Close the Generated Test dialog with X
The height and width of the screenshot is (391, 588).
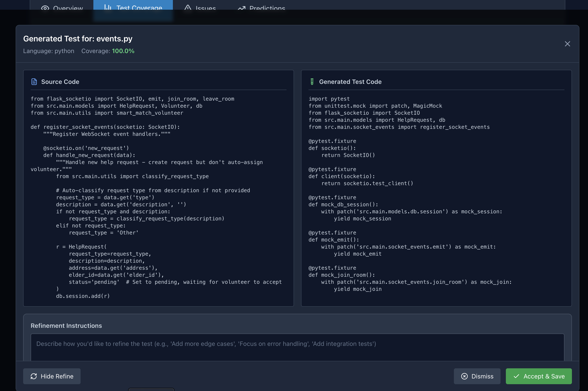567,44
